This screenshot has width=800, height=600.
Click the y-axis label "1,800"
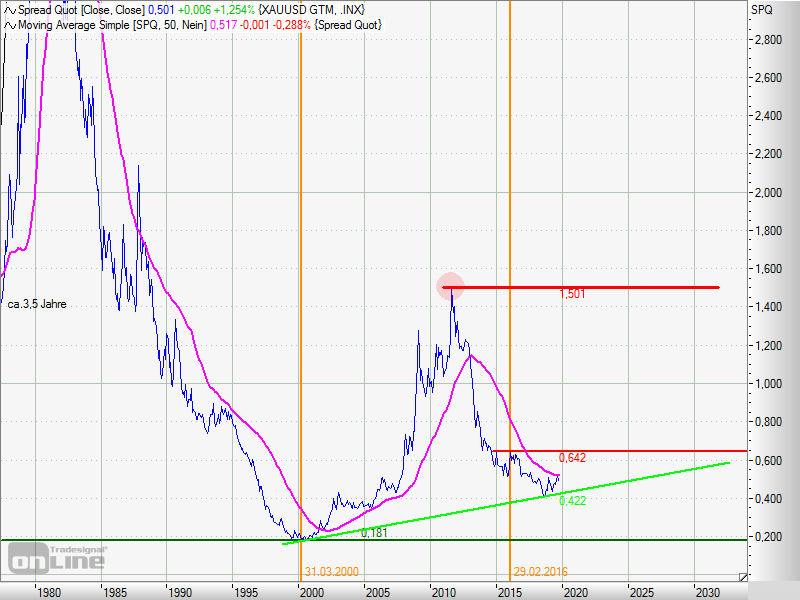768,231
